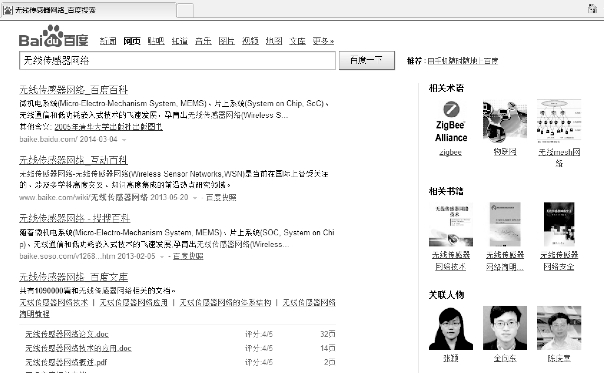Click the 百度一下 search button
This screenshot has width=604, height=373.
(367, 60)
